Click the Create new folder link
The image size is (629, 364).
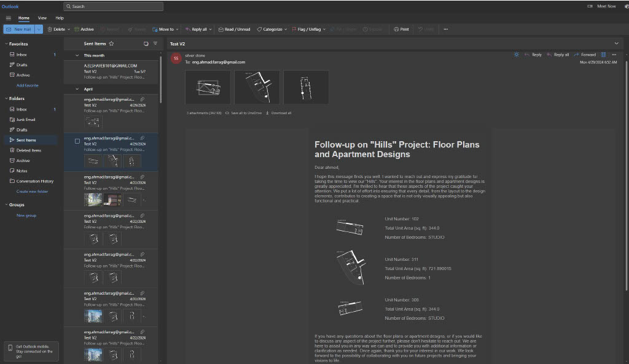click(x=32, y=192)
